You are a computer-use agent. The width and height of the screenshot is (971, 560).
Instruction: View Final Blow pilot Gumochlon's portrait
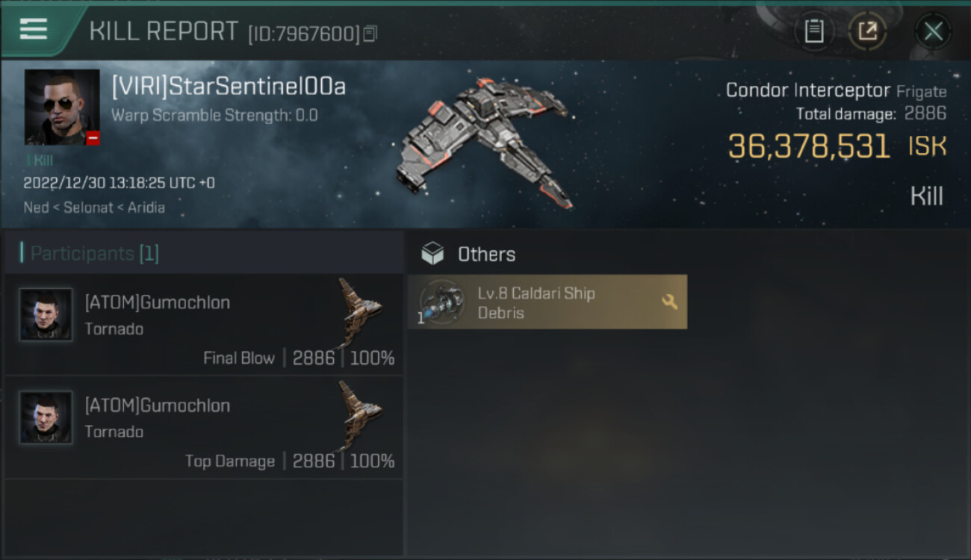point(46,314)
